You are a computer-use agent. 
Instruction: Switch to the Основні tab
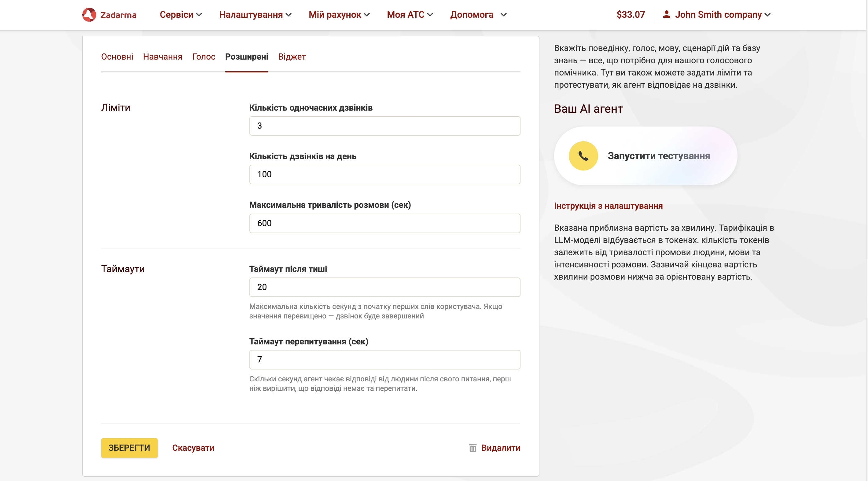(117, 57)
